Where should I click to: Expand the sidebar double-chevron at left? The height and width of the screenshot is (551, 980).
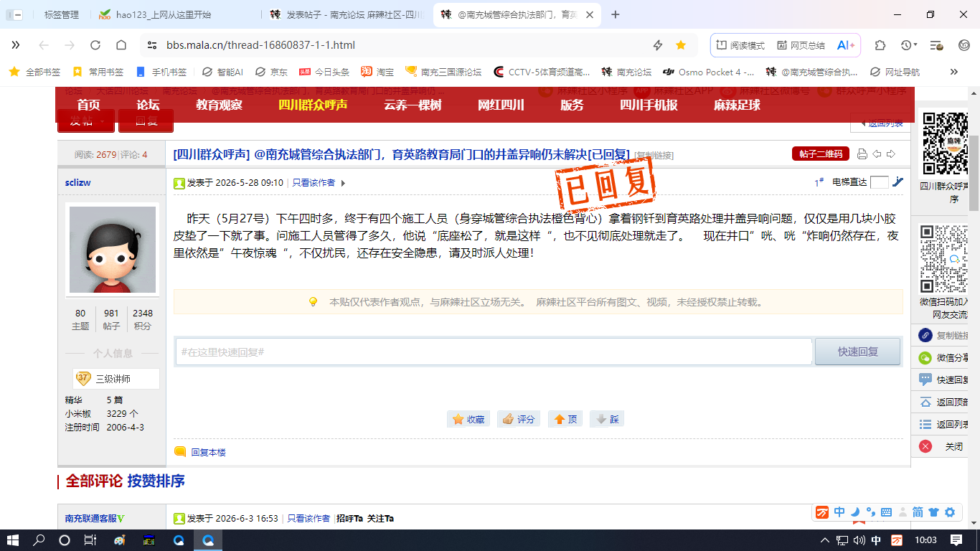(15, 45)
